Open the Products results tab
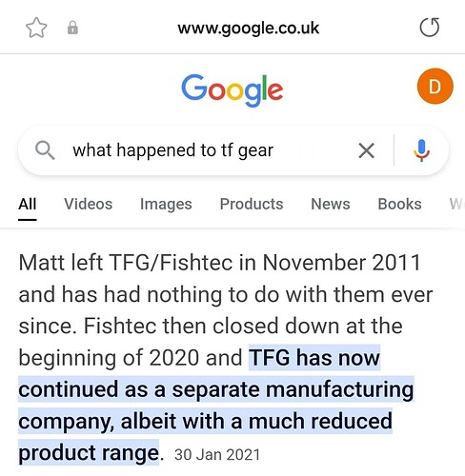Viewport: 465px width, 476px height. click(x=252, y=204)
